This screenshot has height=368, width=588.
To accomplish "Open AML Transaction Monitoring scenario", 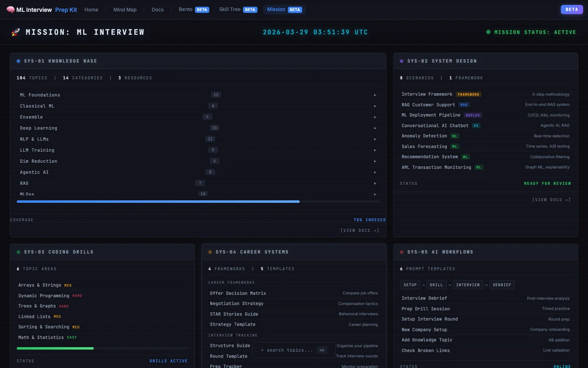I will (486, 167).
